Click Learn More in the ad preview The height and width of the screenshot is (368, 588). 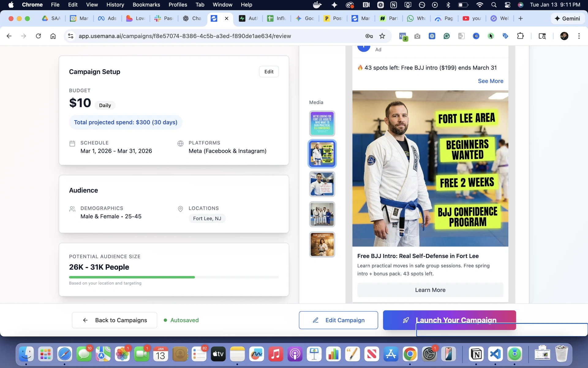(430, 290)
